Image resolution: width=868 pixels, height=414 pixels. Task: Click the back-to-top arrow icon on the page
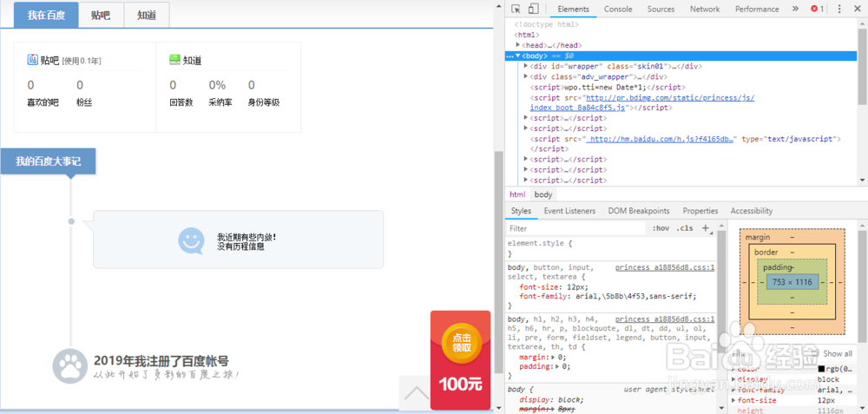pyautogui.click(x=416, y=393)
